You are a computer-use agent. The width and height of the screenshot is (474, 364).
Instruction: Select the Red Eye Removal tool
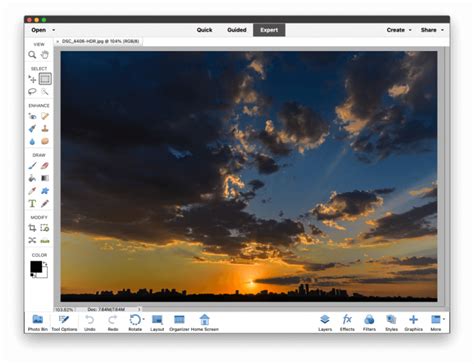[32, 116]
